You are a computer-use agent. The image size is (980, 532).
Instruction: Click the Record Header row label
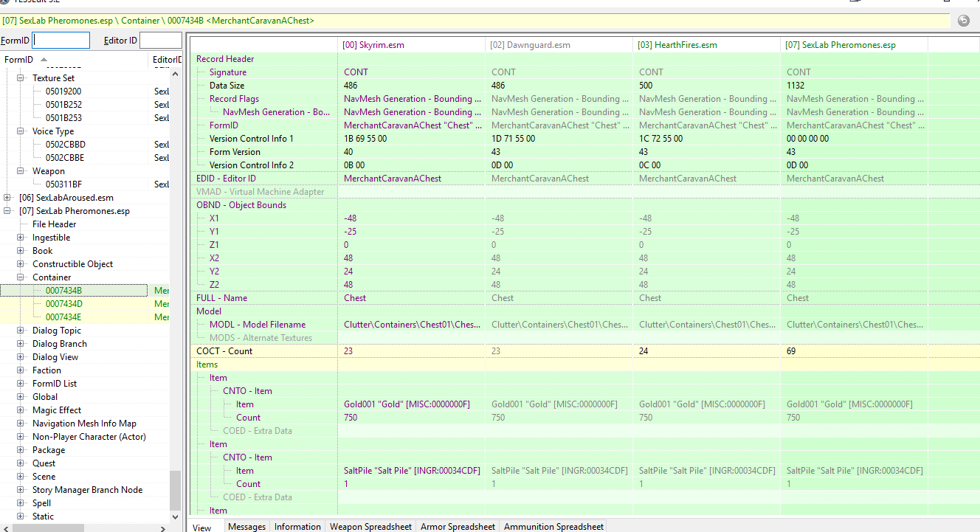point(225,59)
